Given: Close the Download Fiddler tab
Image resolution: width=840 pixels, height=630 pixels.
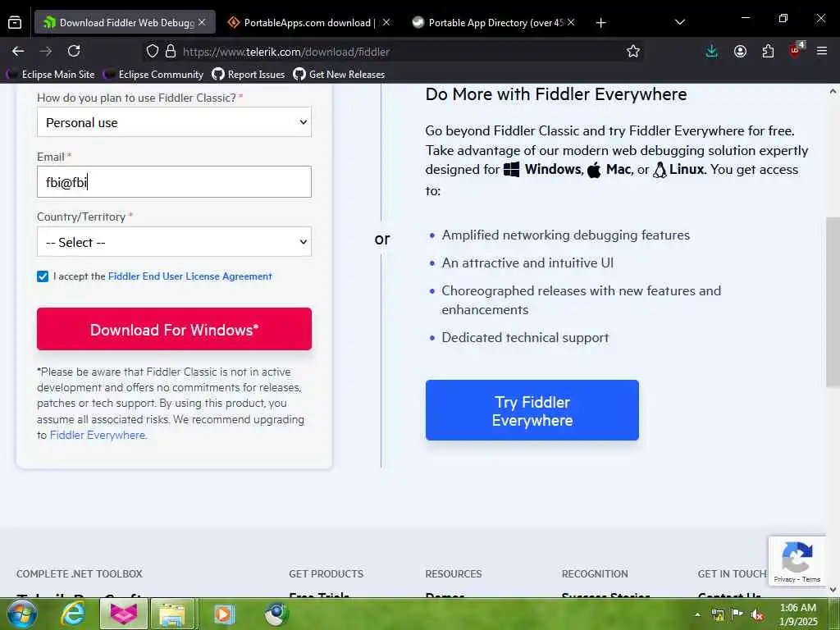Looking at the screenshot, I should click(202, 22).
